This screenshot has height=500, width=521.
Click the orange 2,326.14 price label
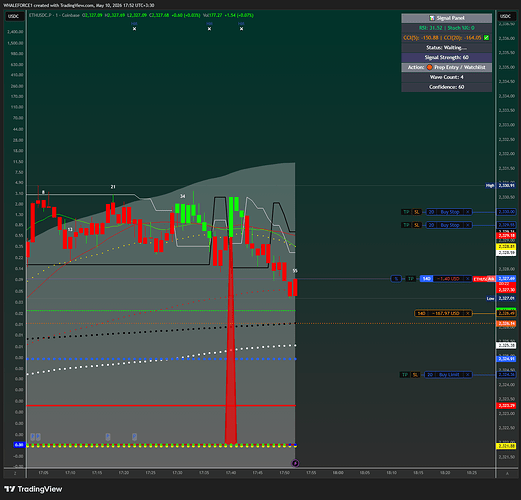point(506,324)
